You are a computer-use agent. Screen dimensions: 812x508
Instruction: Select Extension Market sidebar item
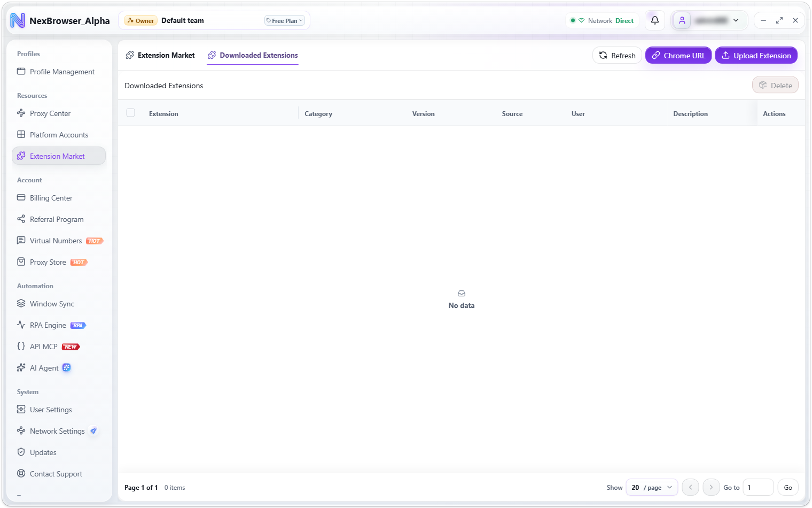[59, 156]
